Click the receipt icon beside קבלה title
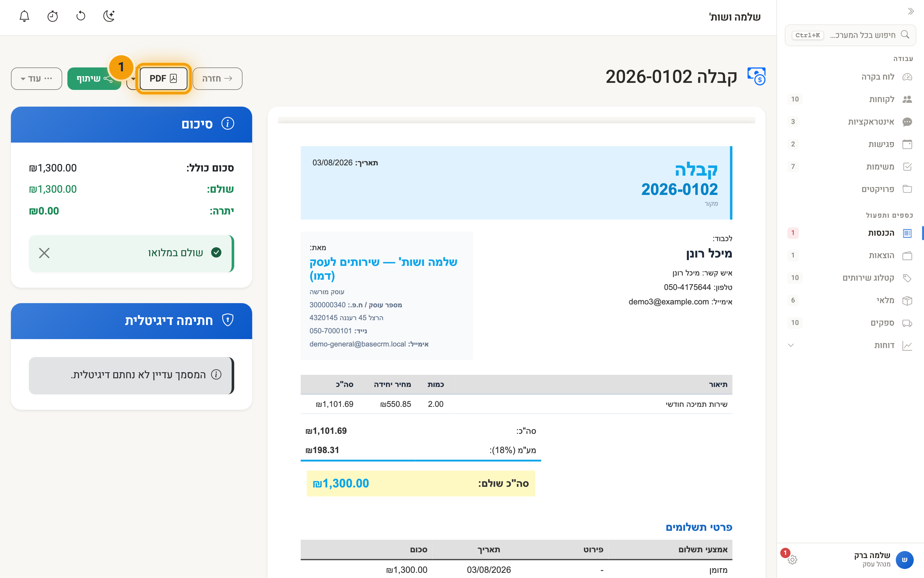Screen dimensions: 924x578 click(756, 76)
